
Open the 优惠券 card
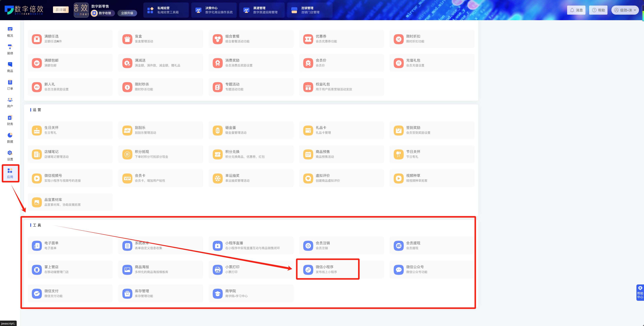[341, 39]
